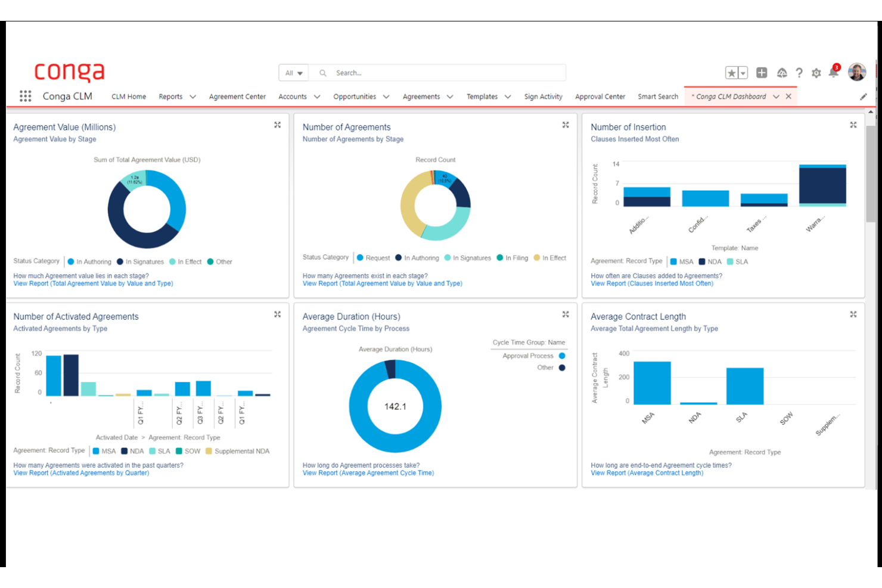Open the Setup gear menu
882x588 pixels.
(x=816, y=73)
